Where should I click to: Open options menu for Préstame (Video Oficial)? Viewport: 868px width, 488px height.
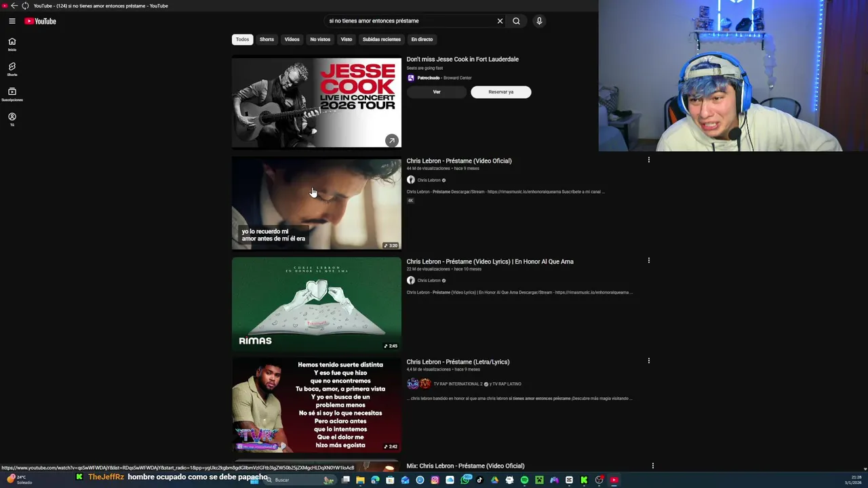648,160
